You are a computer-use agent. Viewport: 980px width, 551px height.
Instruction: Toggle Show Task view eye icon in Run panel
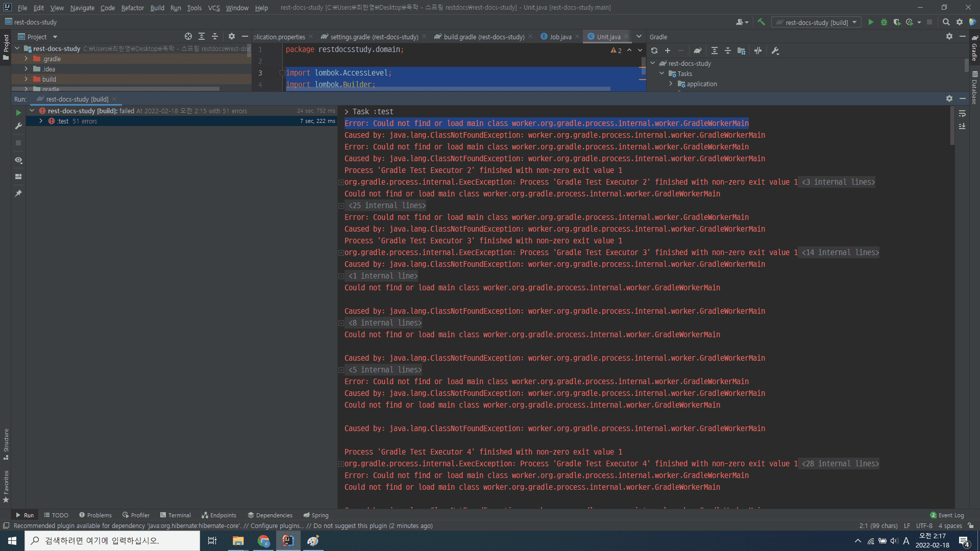click(18, 160)
